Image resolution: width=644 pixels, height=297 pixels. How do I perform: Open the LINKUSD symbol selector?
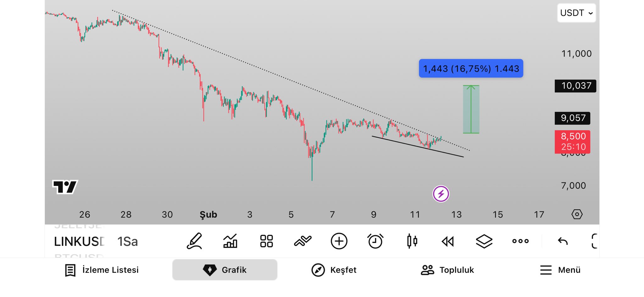pos(79,241)
